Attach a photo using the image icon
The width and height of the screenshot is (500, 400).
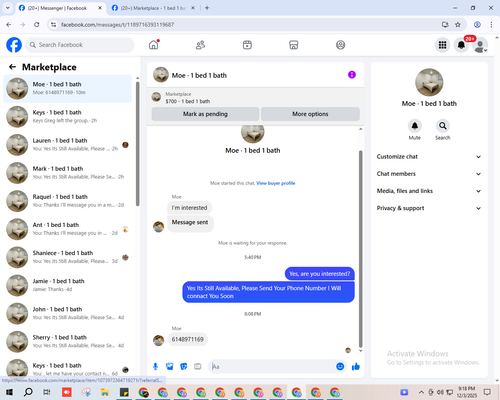[x=170, y=367]
